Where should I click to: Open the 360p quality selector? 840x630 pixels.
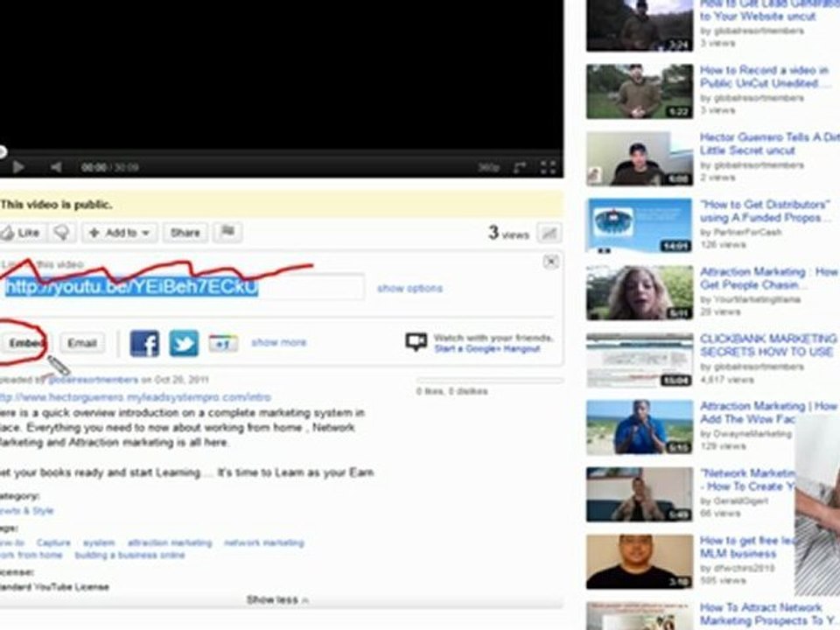488,168
